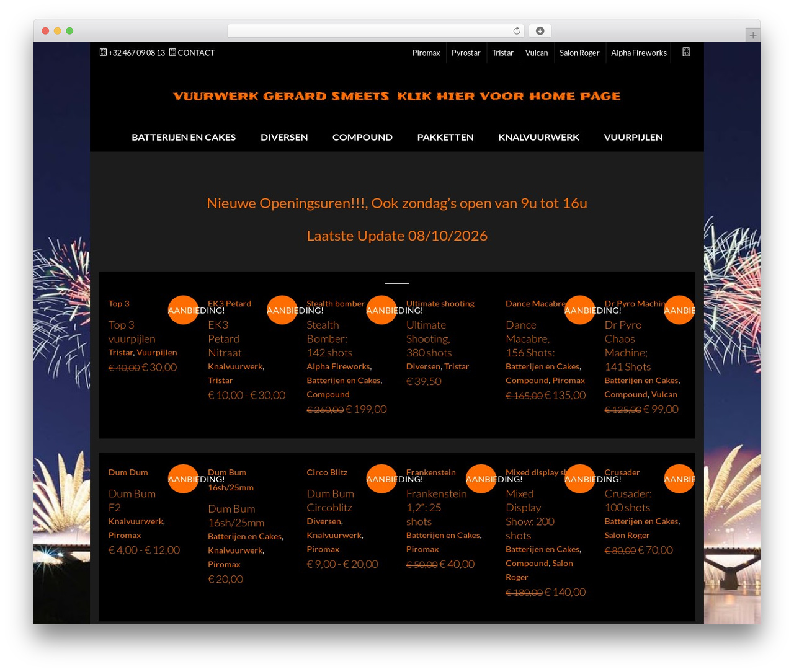Open the shopping cart icon in the top bar
Viewport: 794px width, 672px height.
(x=686, y=52)
